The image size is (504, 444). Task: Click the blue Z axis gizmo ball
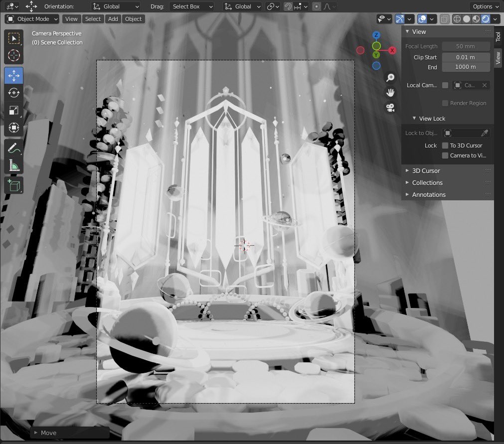(376, 35)
